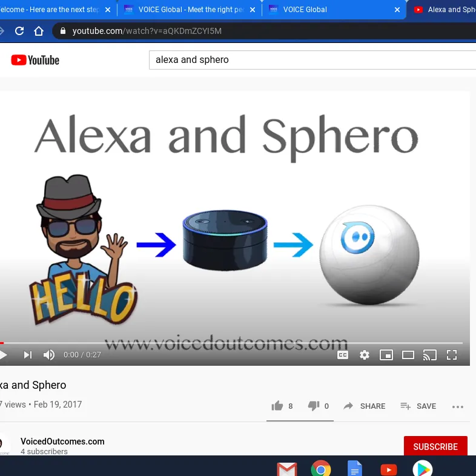
Task: Open the VoicedOutcomes.com channel link
Action: tap(62, 441)
